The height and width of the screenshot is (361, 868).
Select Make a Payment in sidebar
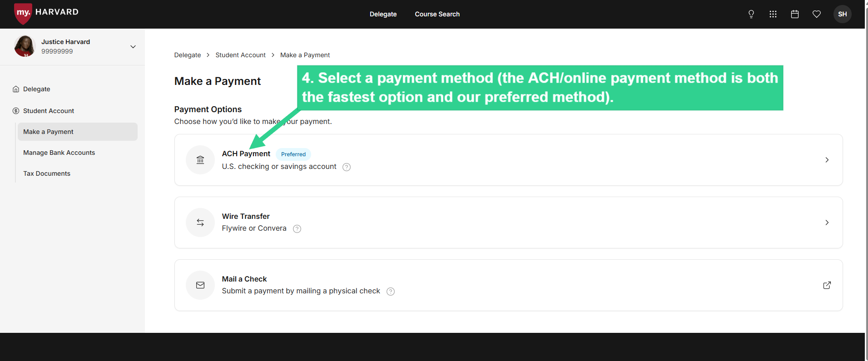tap(78, 132)
